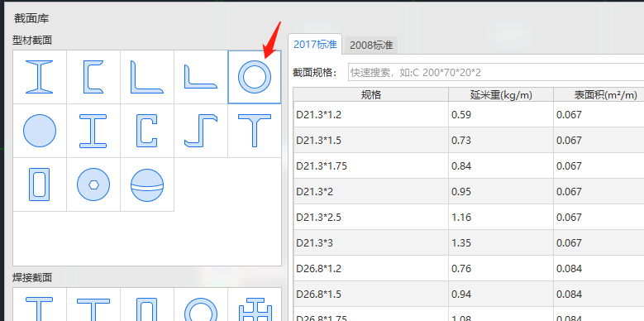Viewport: 644px width, 321px height.
Task: Click the 0.067 surface area in D21.3*3 row
Action: point(599,243)
